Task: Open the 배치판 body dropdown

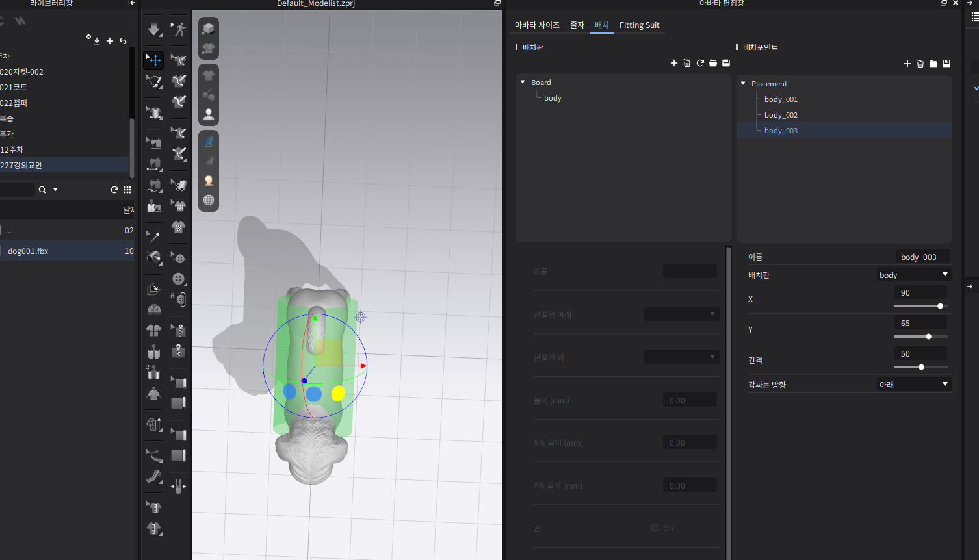Action: click(x=914, y=275)
